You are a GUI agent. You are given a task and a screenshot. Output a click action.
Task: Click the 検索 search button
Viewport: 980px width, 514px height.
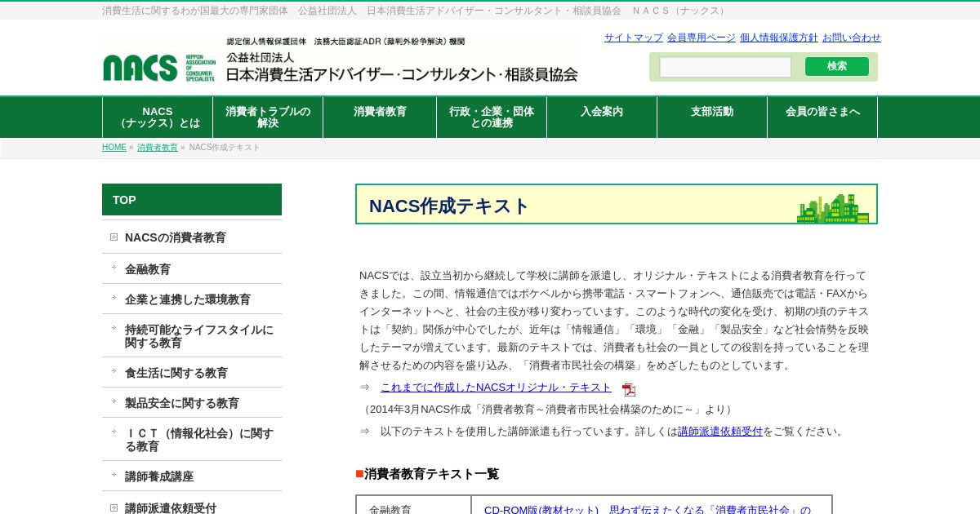[837, 66]
